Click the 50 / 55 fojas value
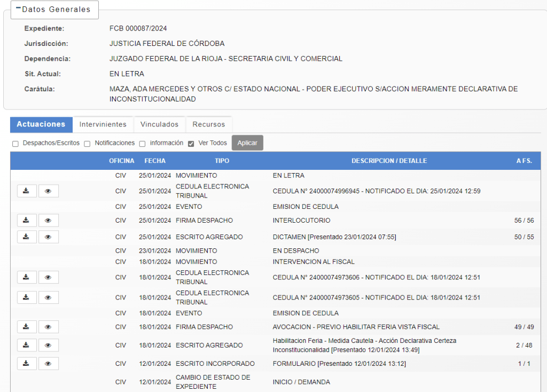The height and width of the screenshot is (392, 547). coord(524,237)
